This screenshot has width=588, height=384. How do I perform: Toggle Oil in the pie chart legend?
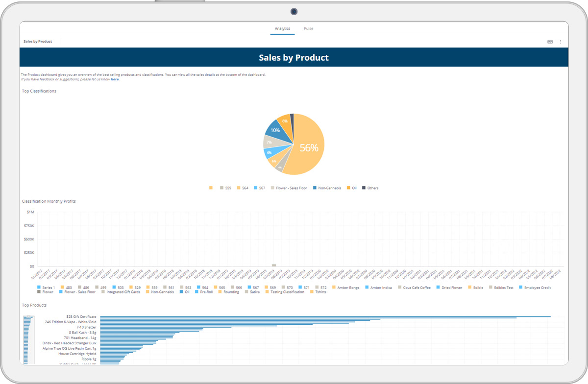coord(351,188)
